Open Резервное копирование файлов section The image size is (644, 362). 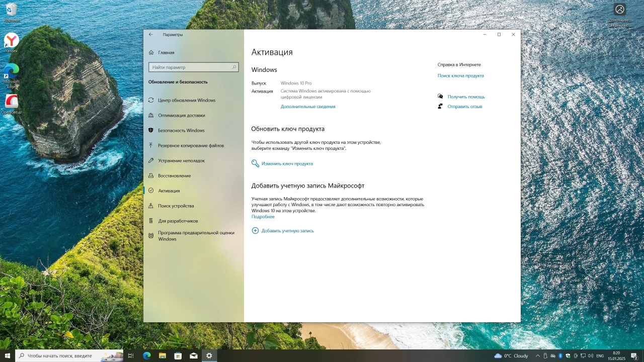[x=194, y=145]
